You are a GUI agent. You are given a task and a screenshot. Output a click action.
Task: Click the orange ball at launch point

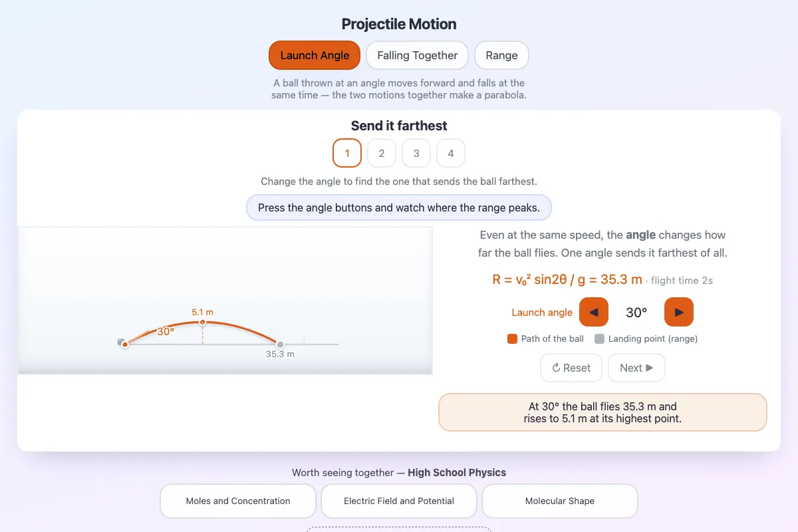tap(125, 344)
